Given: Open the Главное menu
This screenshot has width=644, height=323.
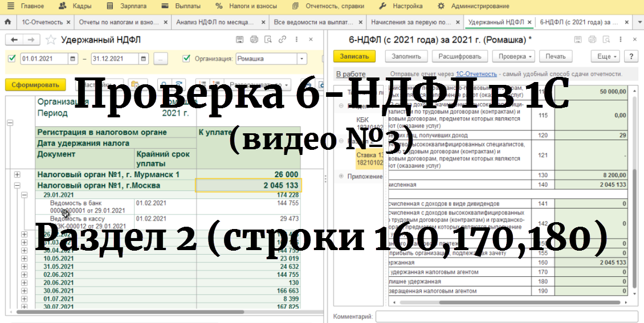Looking at the screenshot, I should tap(32, 6).
